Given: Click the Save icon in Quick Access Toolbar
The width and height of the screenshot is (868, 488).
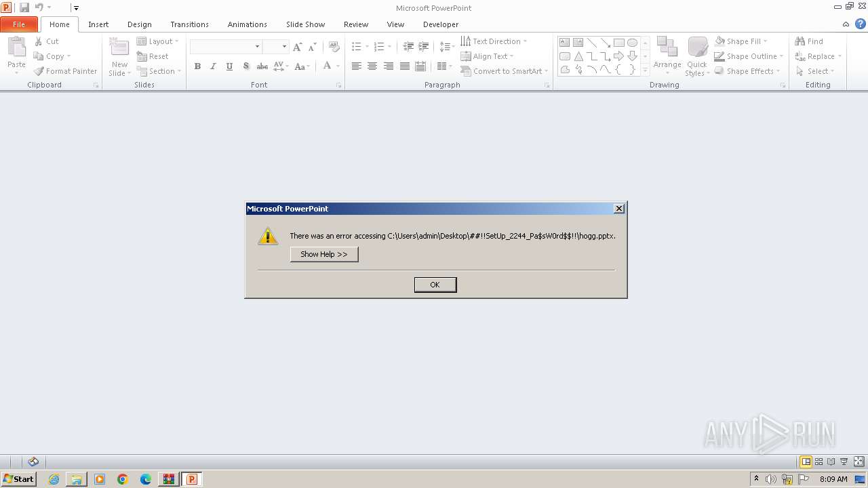Looking at the screenshot, I should (x=24, y=7).
